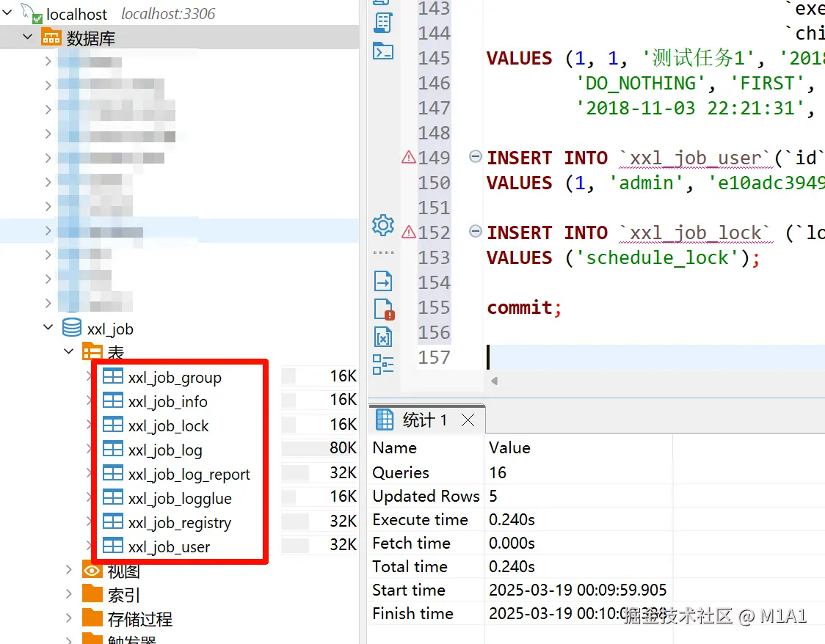Click the bracketed x variables icon
This screenshot has width=825, height=644.
point(383,337)
